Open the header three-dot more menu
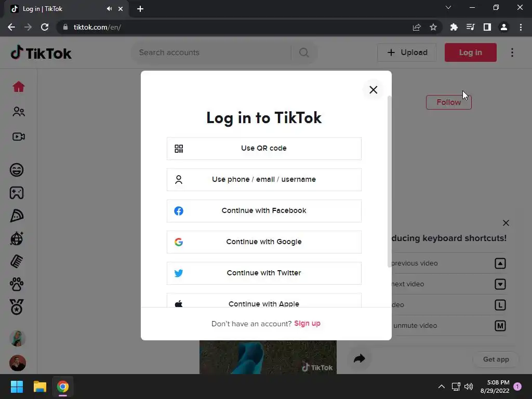 tap(512, 52)
